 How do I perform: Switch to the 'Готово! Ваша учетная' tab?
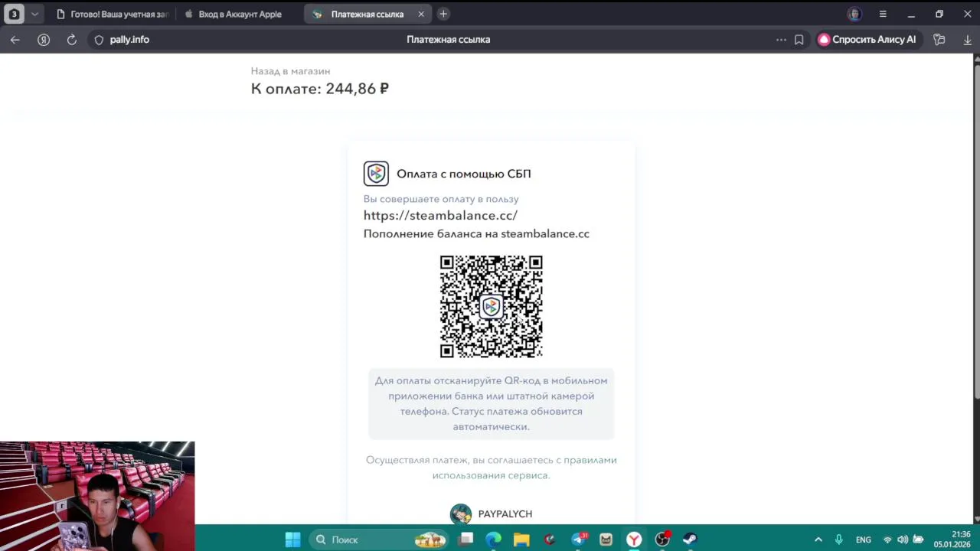(x=112, y=14)
